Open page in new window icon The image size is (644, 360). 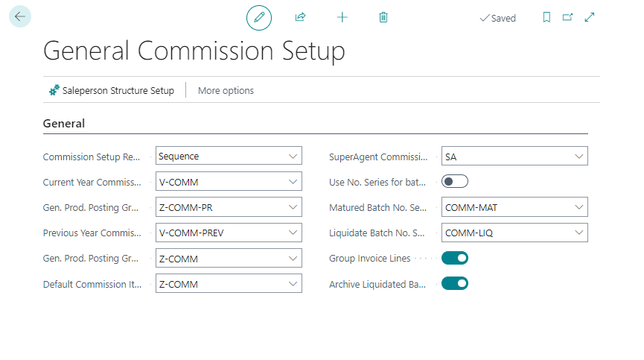click(x=568, y=17)
